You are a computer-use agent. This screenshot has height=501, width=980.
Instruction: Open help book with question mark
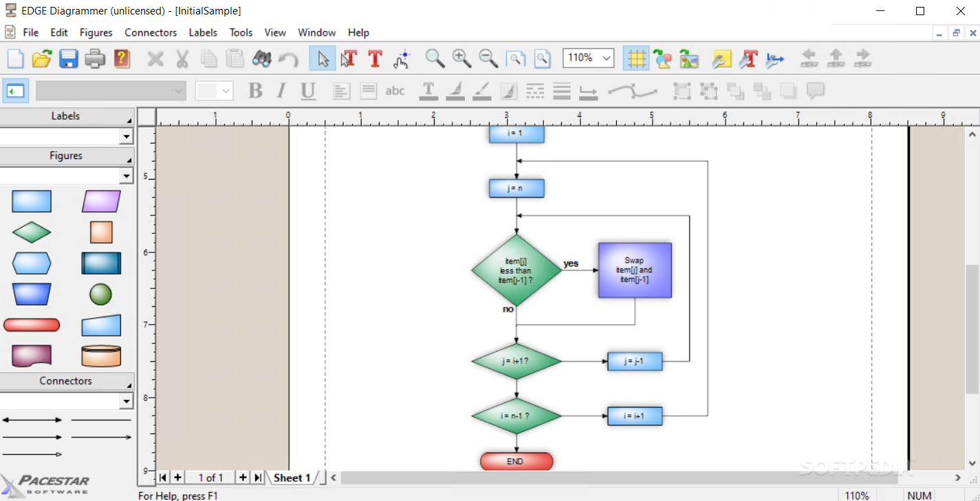pyautogui.click(x=122, y=58)
